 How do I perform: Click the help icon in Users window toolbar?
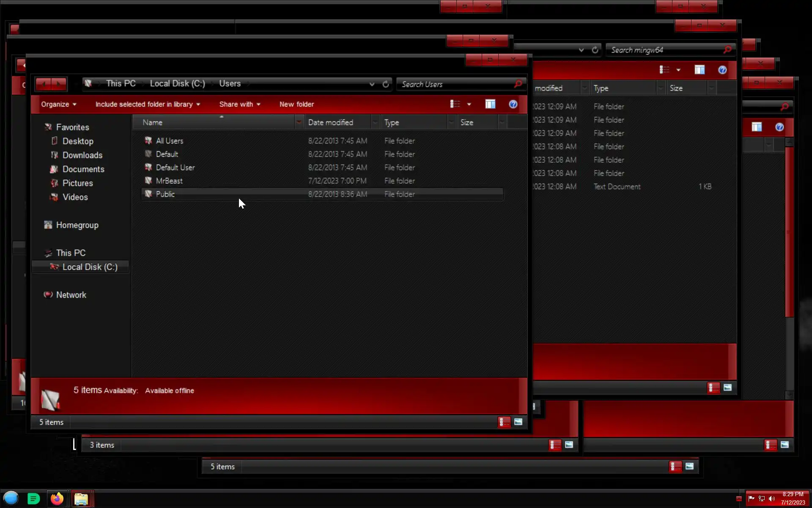(513, 104)
